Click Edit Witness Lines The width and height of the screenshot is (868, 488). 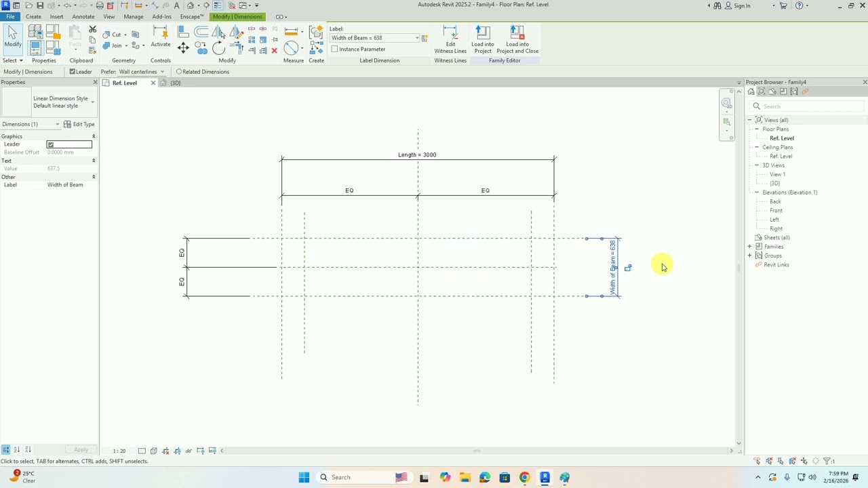tap(450, 39)
